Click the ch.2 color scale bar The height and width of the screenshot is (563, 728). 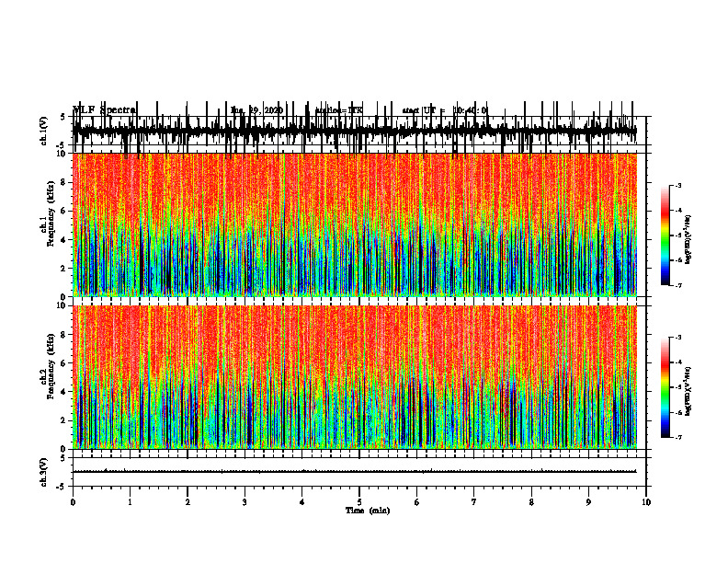(665, 387)
